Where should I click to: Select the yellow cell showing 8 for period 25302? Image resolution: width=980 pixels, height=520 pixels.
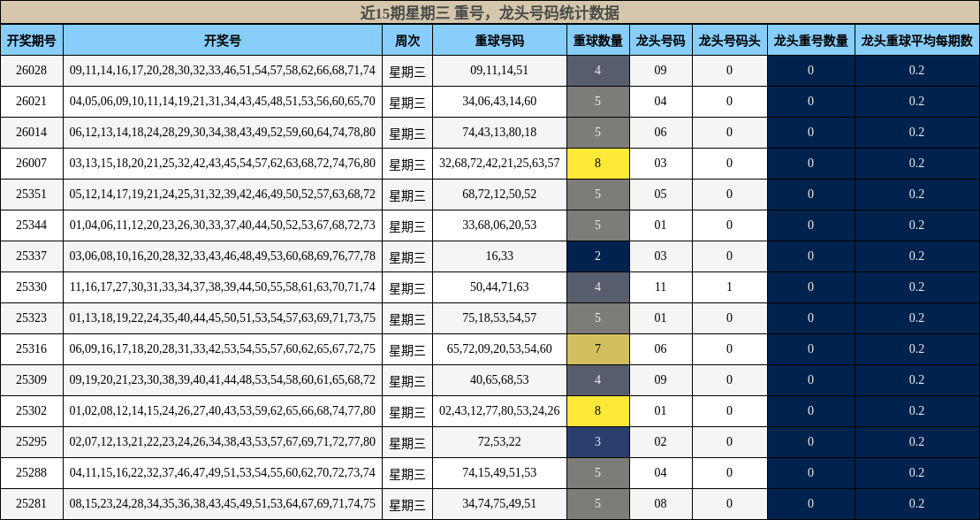[597, 410]
